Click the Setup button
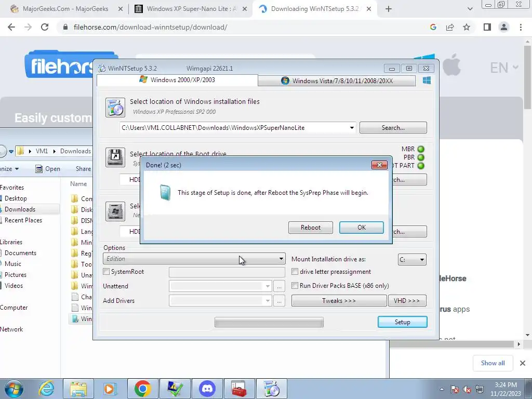 [403, 322]
